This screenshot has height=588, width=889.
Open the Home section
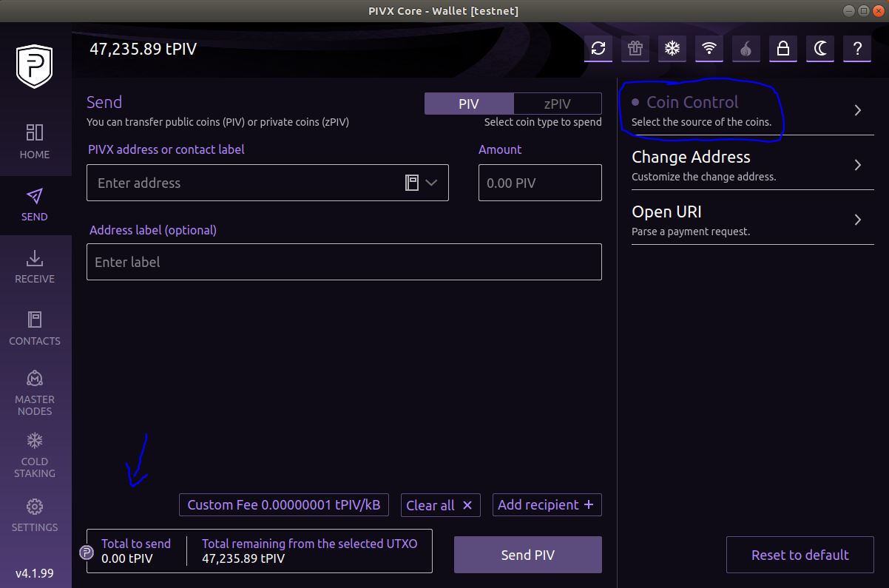[x=35, y=142]
